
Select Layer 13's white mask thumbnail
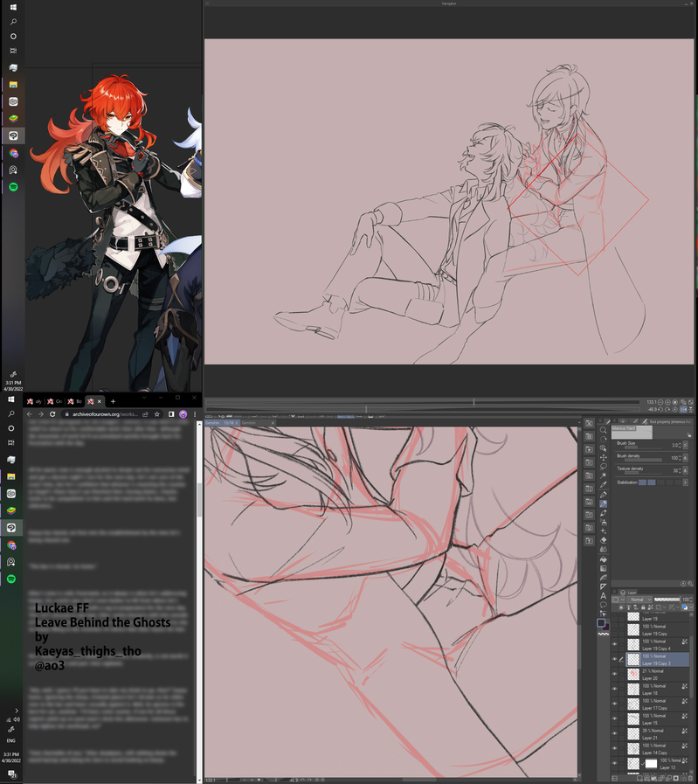(651, 764)
